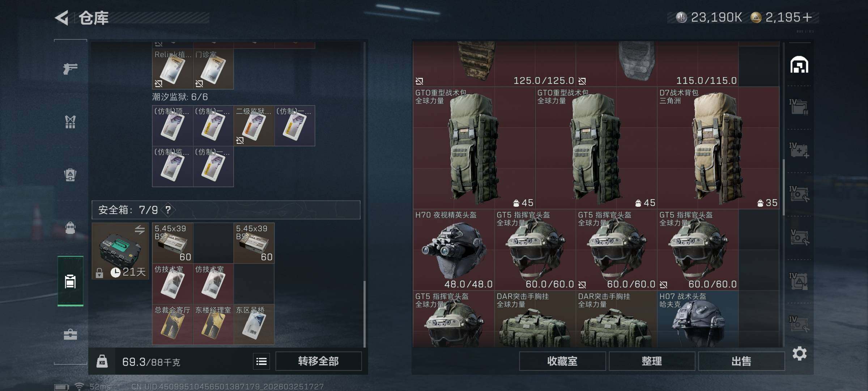Click the 出售 button
This screenshot has height=391, width=868.
pyautogui.click(x=741, y=361)
